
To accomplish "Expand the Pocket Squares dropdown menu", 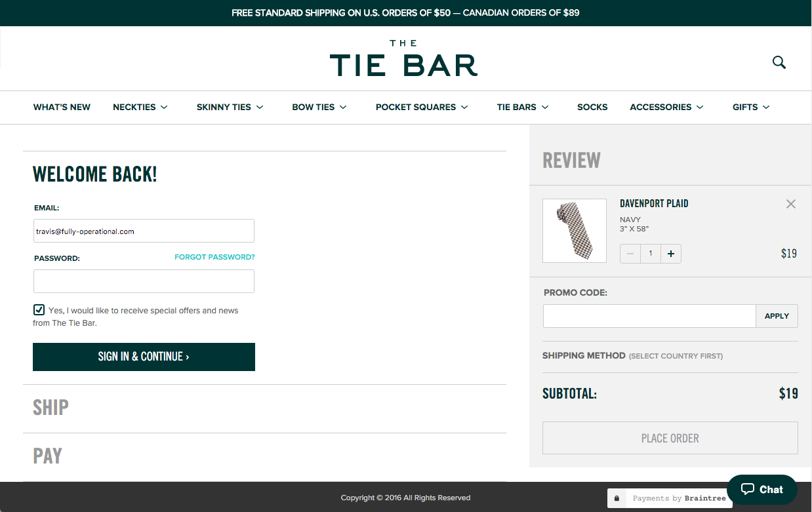I will [421, 107].
